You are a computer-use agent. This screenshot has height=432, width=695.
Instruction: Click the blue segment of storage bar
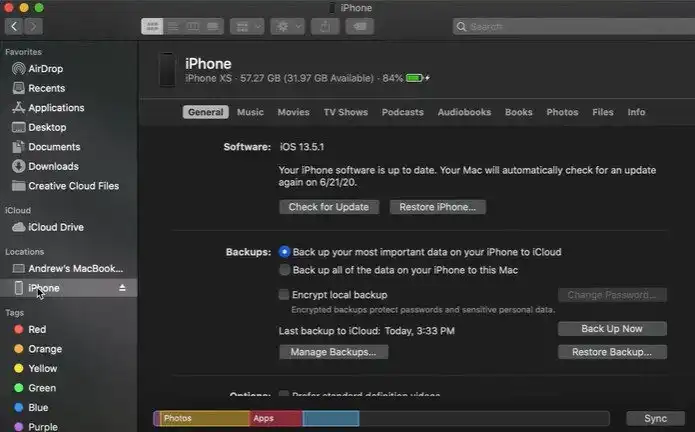coord(331,418)
